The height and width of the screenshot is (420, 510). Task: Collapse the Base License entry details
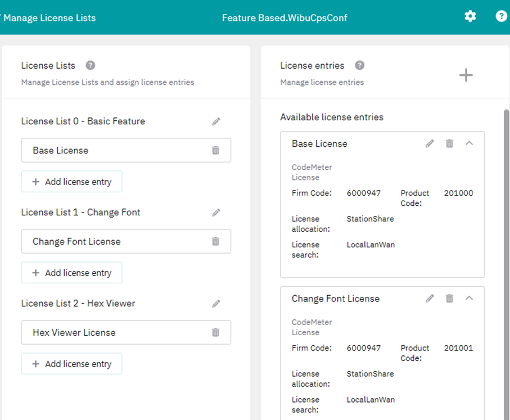[x=470, y=143]
